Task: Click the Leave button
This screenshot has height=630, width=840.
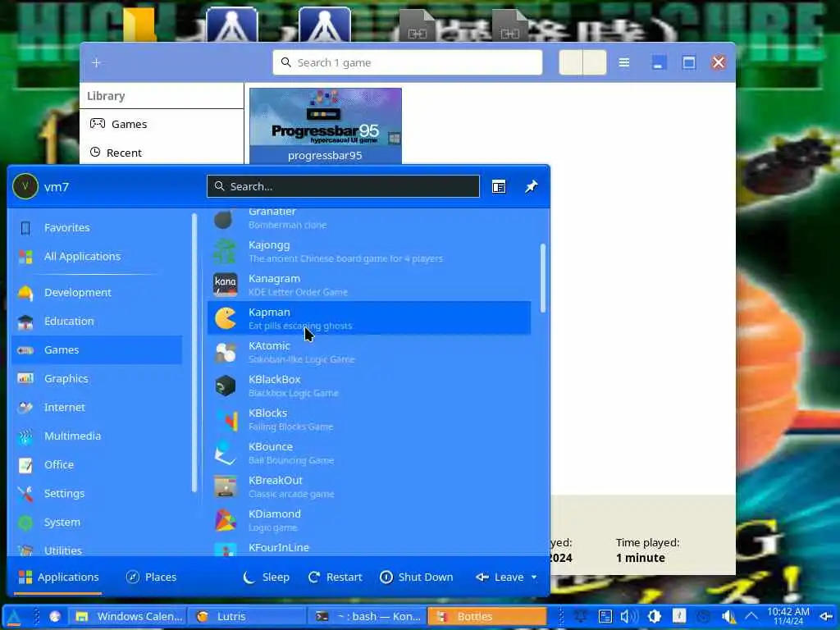Action: point(500,577)
